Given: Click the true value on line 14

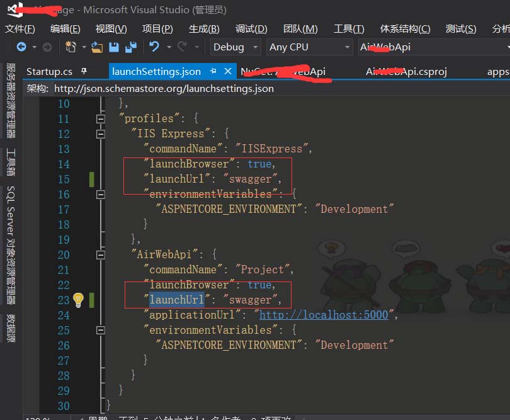Looking at the screenshot, I should pos(259,164).
